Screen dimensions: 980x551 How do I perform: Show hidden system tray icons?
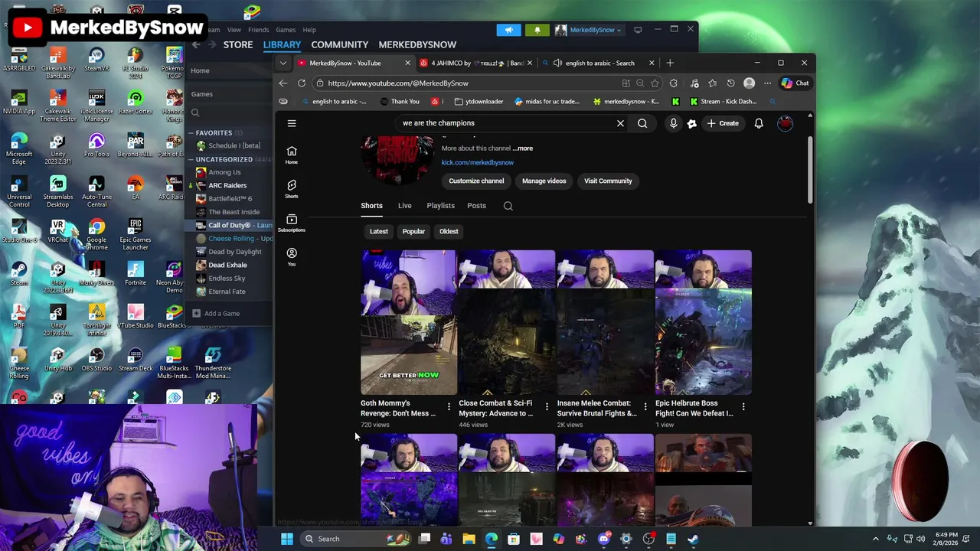(876, 539)
